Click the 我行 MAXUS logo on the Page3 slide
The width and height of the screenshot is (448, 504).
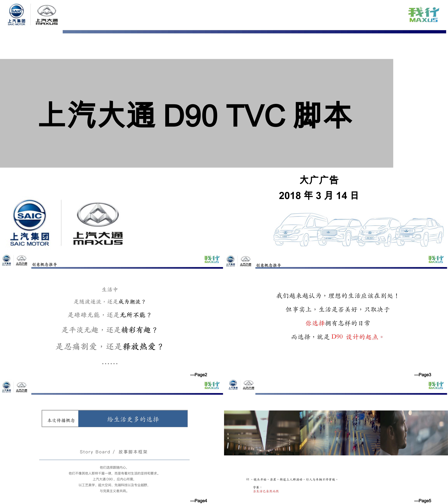pyautogui.click(x=436, y=259)
